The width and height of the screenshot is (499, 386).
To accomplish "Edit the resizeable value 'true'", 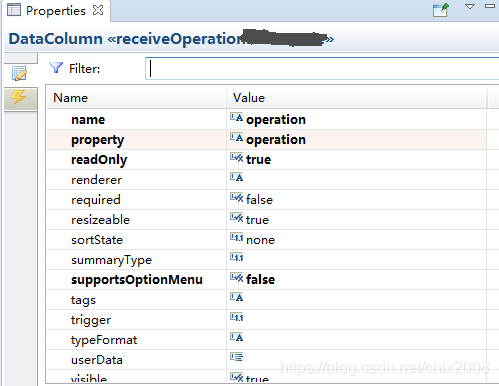I will point(257,220).
